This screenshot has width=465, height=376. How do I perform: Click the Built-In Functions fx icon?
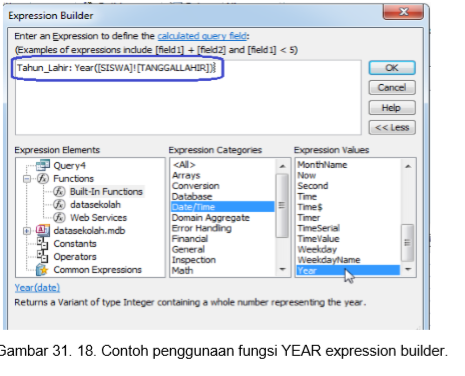(x=59, y=192)
